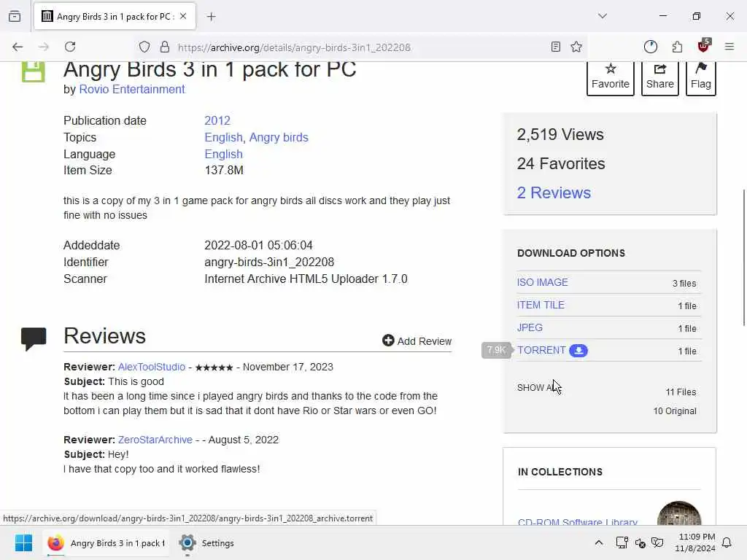Go forward to the next page

click(x=44, y=47)
